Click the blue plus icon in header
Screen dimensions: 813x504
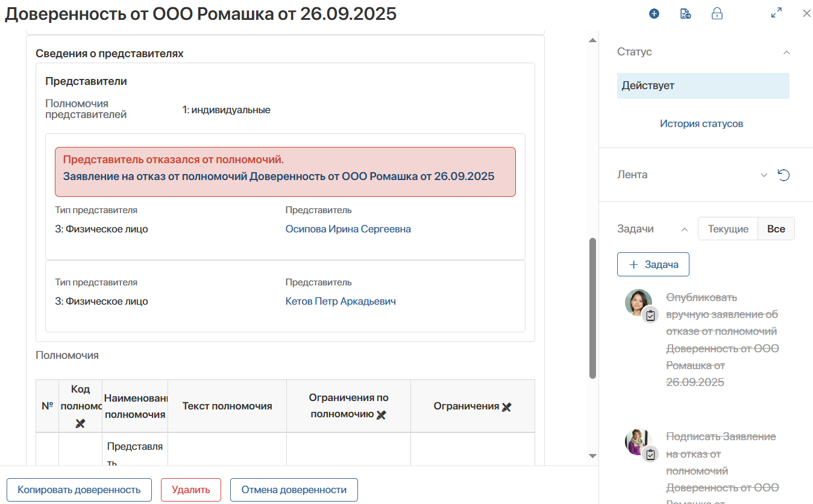[654, 14]
